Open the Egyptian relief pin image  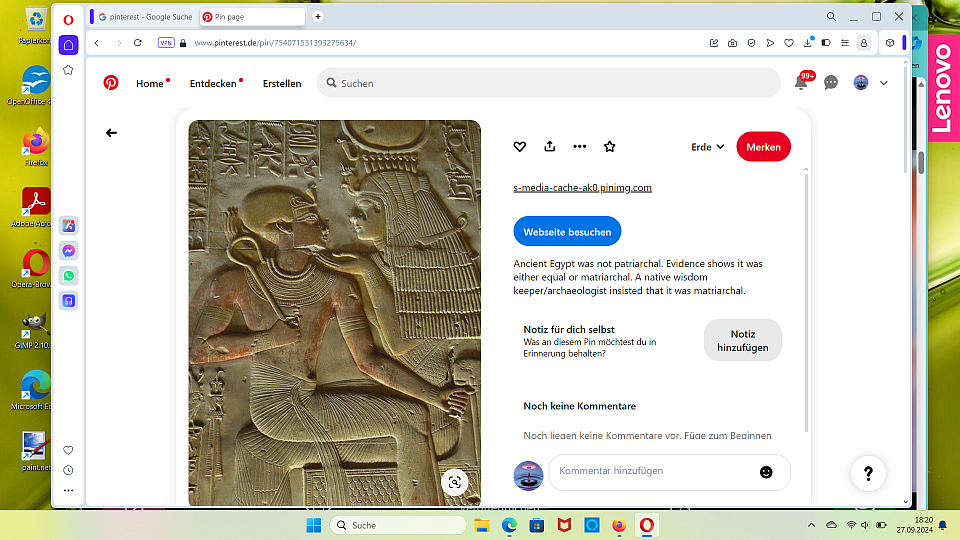pyautogui.click(x=334, y=313)
